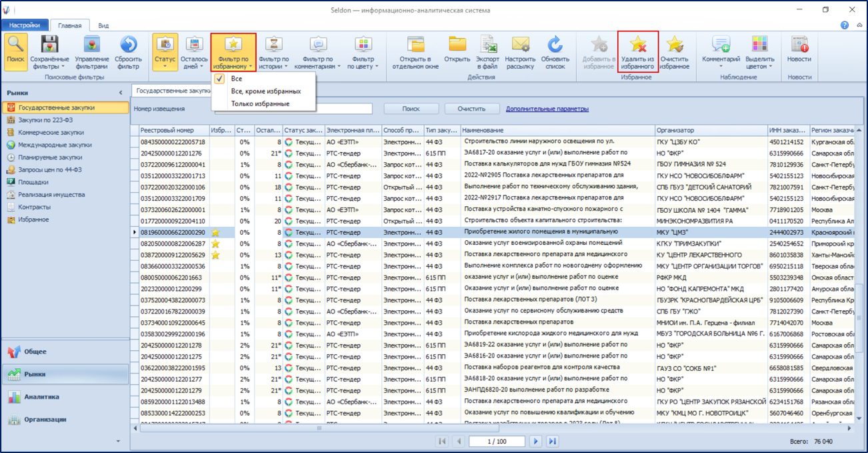The image size is (868, 453).
Task: Select the Государственные закупки document tab
Action: [x=171, y=90]
